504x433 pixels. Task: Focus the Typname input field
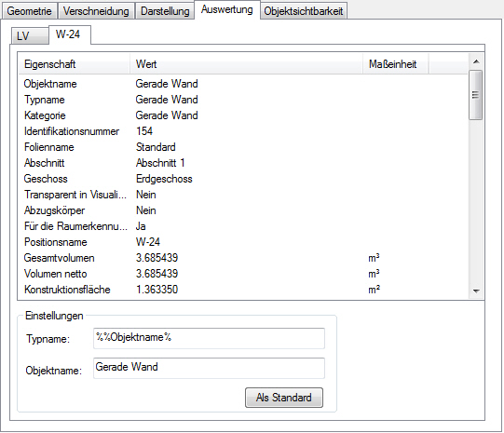pyautogui.click(x=209, y=338)
